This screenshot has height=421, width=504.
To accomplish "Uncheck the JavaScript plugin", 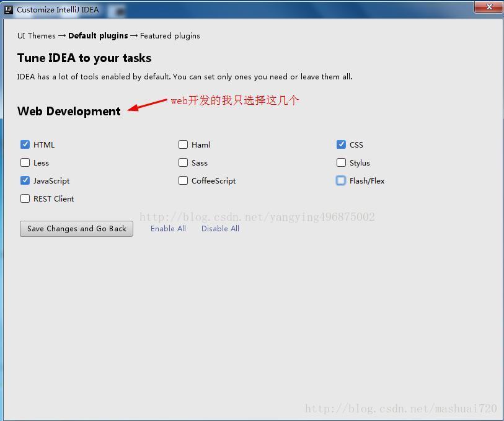I will point(25,180).
